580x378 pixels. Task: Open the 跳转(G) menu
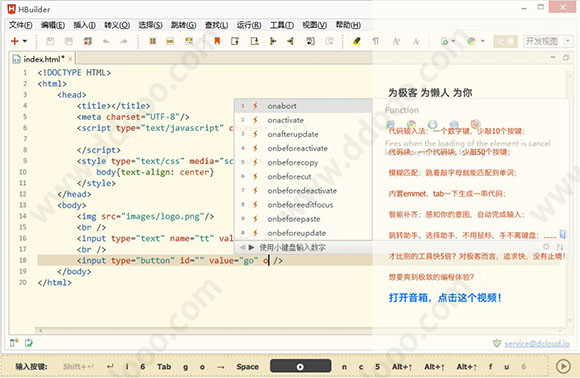[183, 25]
